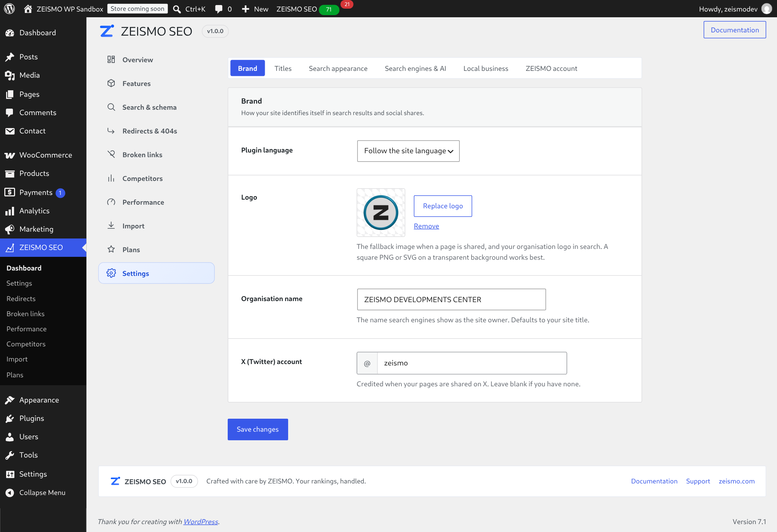Click the red 21 notification badge

[347, 4]
